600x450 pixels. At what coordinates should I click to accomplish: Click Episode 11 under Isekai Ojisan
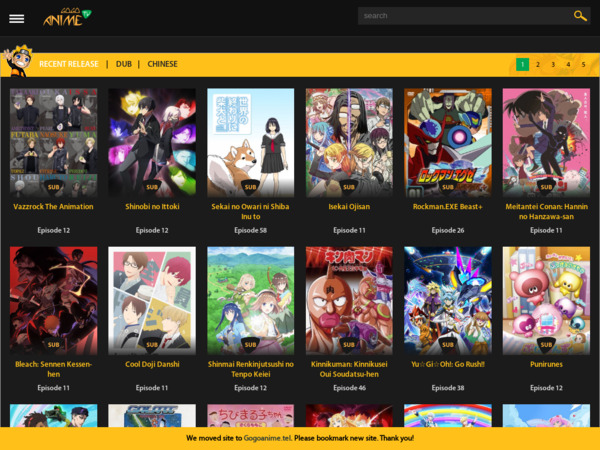tap(349, 230)
